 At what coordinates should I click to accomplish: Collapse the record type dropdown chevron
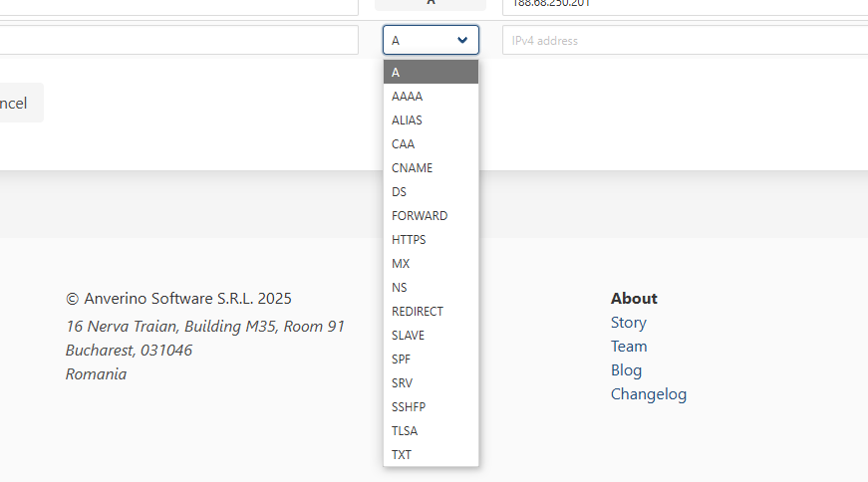coord(461,40)
